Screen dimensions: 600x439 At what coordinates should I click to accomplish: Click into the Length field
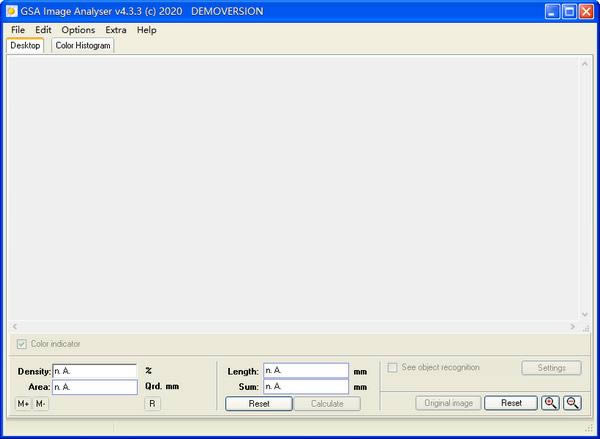306,370
